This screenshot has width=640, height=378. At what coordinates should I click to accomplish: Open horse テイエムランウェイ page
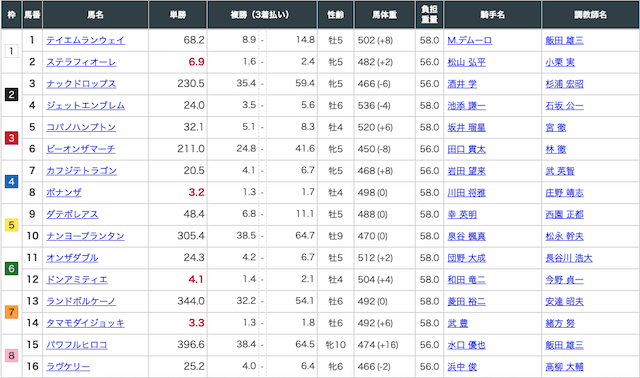tap(85, 40)
